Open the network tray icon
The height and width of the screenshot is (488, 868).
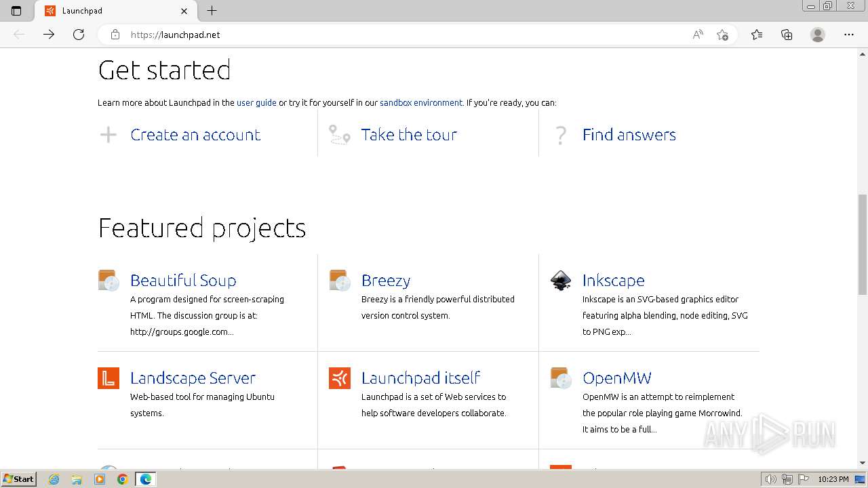(x=787, y=479)
